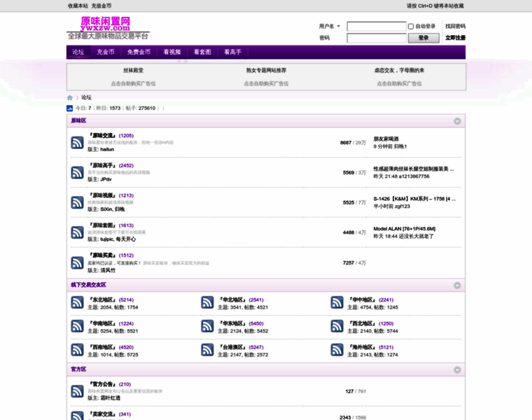Collapse the 线下交易交友区 section
Viewport: 532px width, 420px height.
pos(457,286)
